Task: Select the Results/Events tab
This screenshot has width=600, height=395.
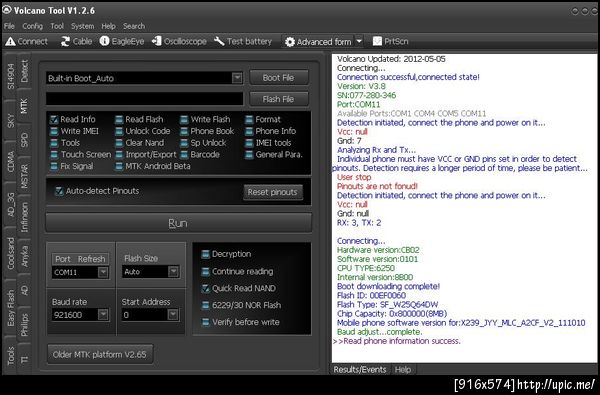Action: [360, 369]
